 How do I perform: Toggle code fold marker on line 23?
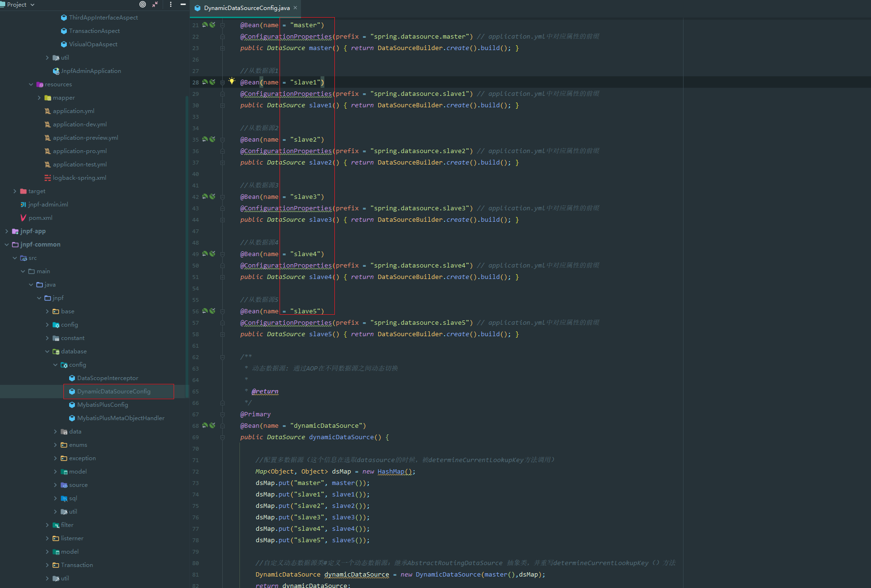pos(223,48)
